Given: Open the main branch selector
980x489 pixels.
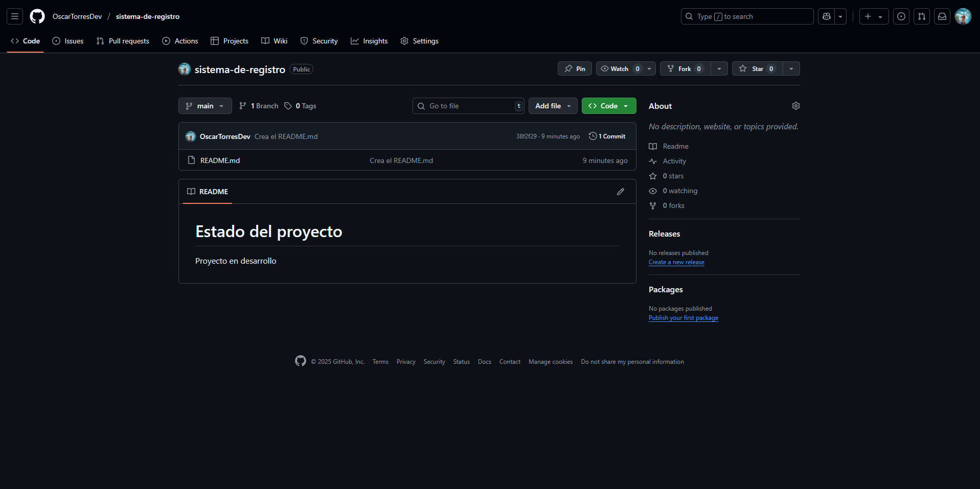Looking at the screenshot, I should point(205,106).
